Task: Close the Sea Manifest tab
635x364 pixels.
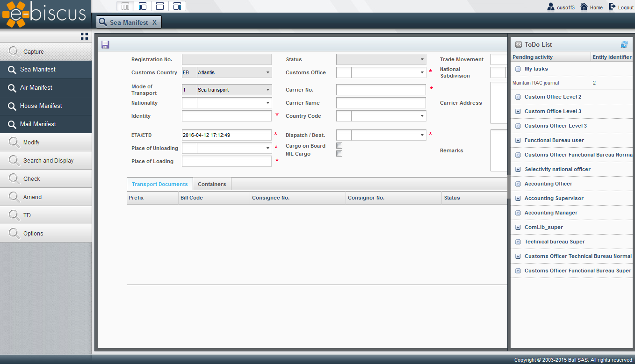Action: click(x=154, y=22)
